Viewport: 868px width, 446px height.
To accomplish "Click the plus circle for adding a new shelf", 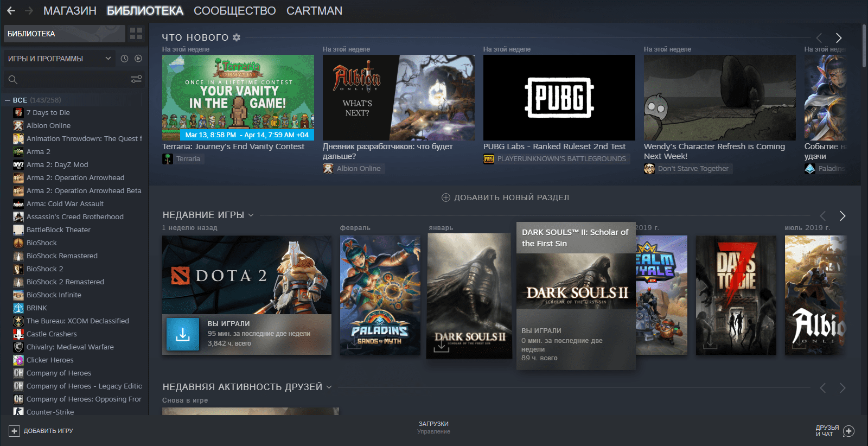I will click(x=446, y=197).
